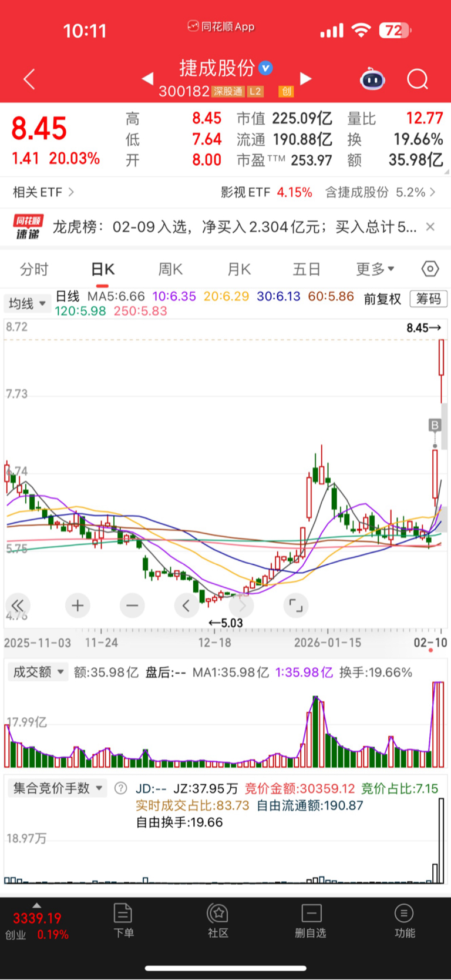451x980 pixels.
Task: Tap the B buy marker on chart
Action: click(435, 425)
